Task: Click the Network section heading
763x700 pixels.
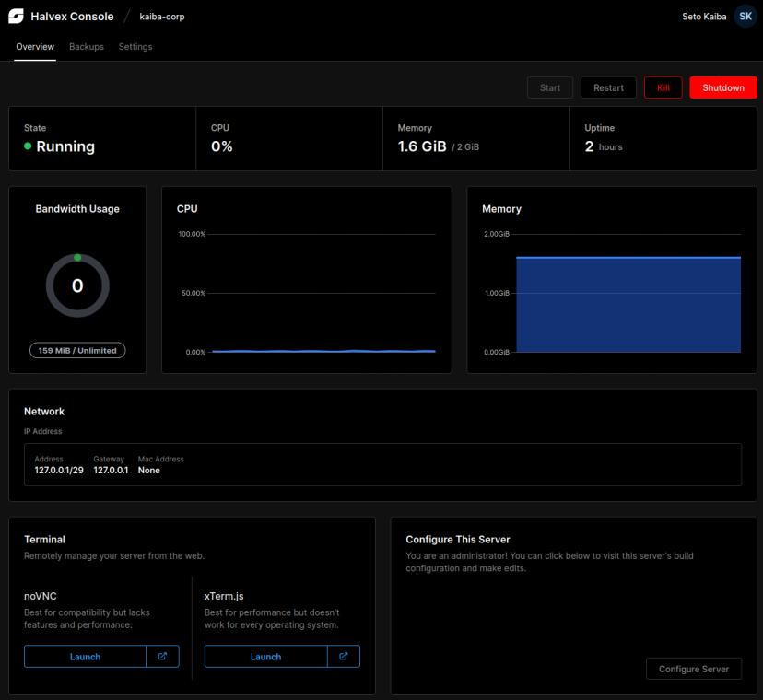Action: click(44, 411)
